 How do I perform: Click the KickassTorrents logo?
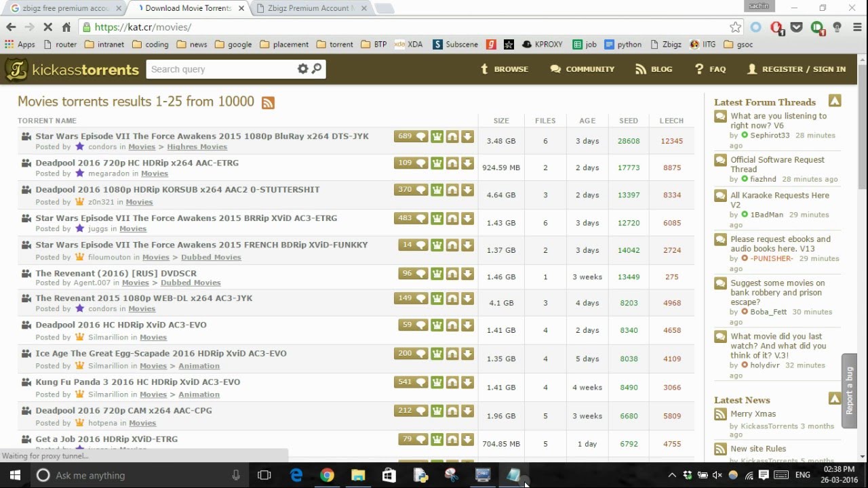click(72, 69)
